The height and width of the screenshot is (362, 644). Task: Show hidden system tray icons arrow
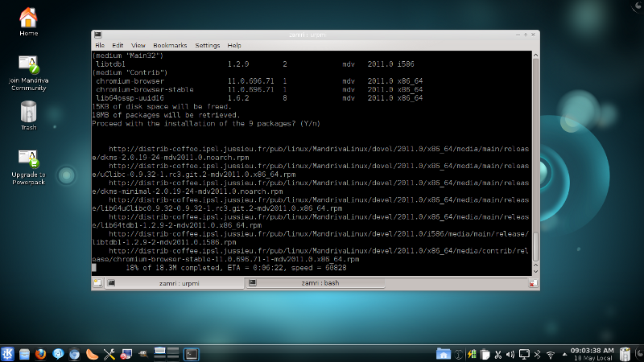(x=565, y=354)
